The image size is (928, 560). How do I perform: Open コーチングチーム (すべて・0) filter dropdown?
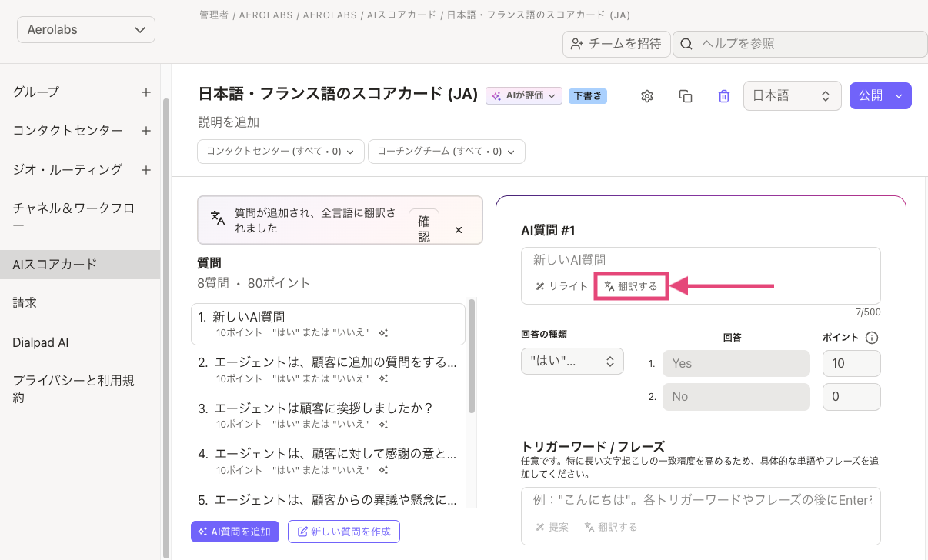point(446,152)
